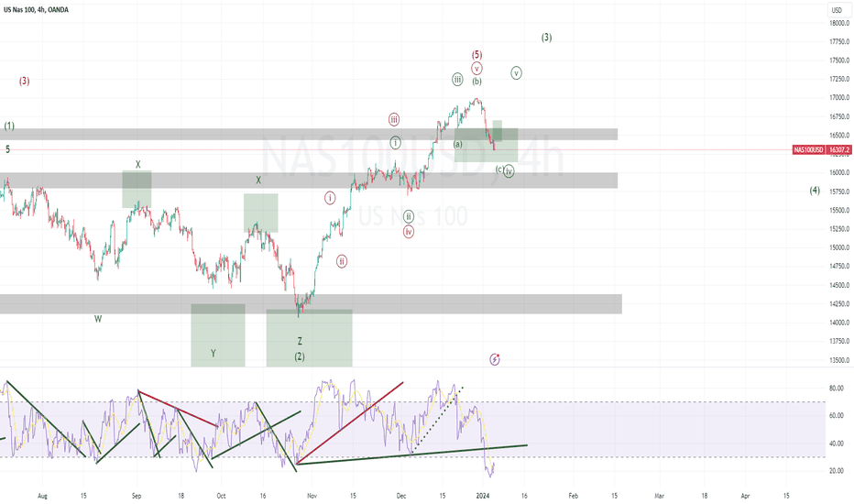Click the NAS100USD 16307.2 price label
The image size is (854, 504).
coord(823,149)
